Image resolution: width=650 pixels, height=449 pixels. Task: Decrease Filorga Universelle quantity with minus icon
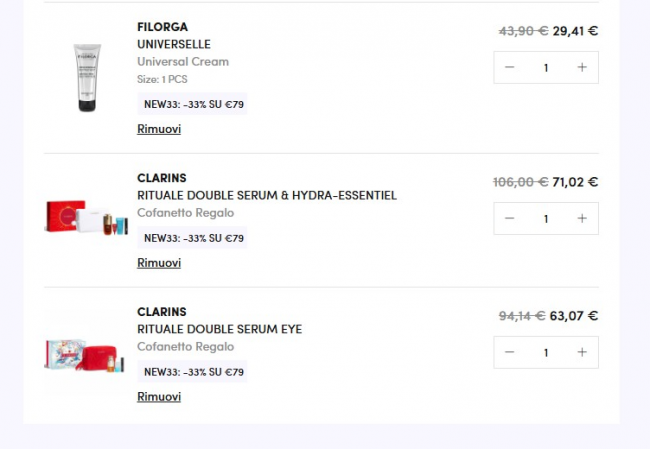[510, 68]
